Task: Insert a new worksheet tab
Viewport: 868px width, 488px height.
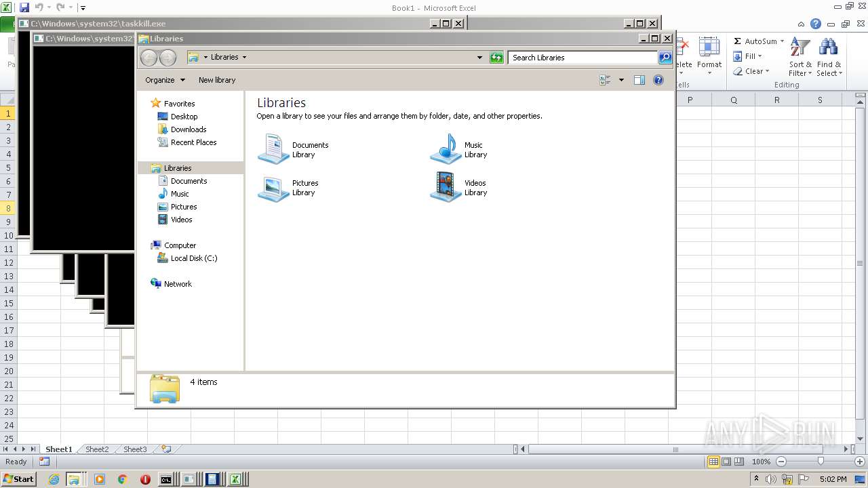Action: point(166,449)
